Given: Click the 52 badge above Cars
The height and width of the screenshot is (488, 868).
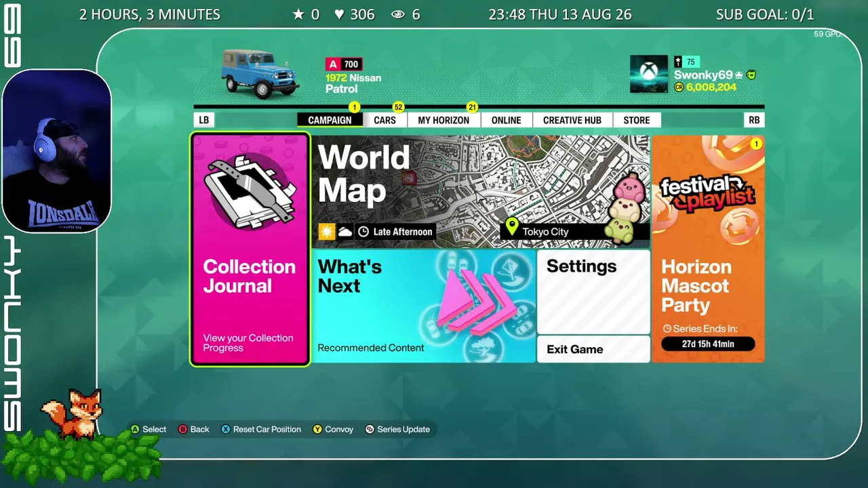Looking at the screenshot, I should pos(398,107).
